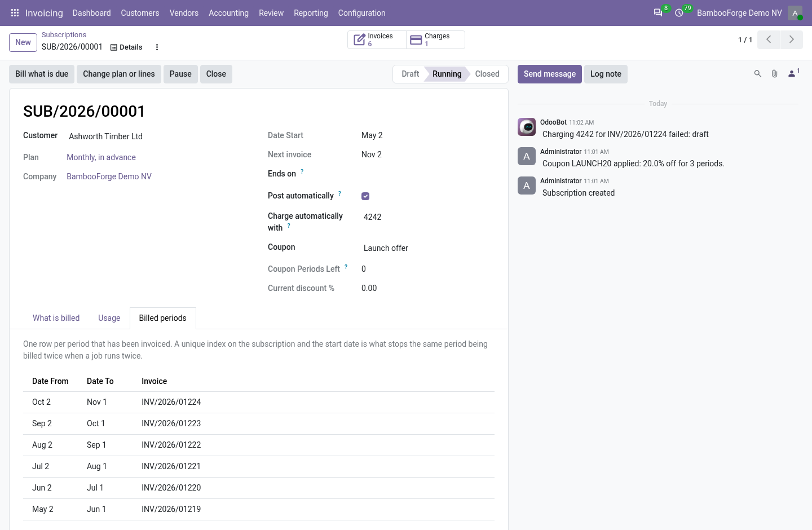The image size is (812, 530).
Task: Open the Invoices stat button
Action: coord(377,40)
